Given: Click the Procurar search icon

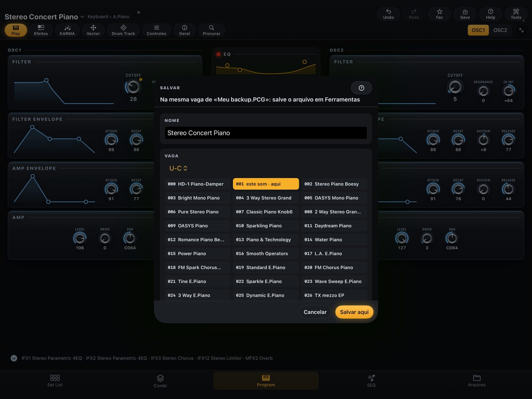Looking at the screenshot, I should pyautogui.click(x=211, y=30).
